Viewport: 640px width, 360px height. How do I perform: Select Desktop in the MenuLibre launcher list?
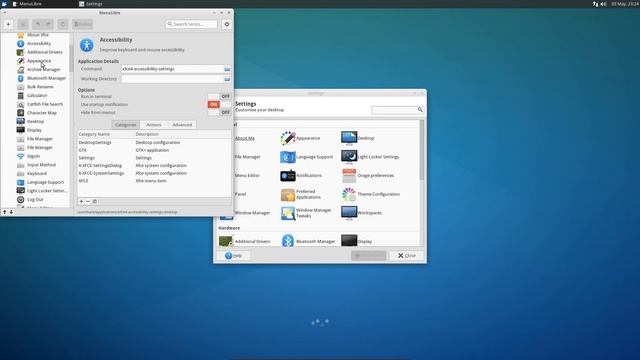click(x=36, y=122)
